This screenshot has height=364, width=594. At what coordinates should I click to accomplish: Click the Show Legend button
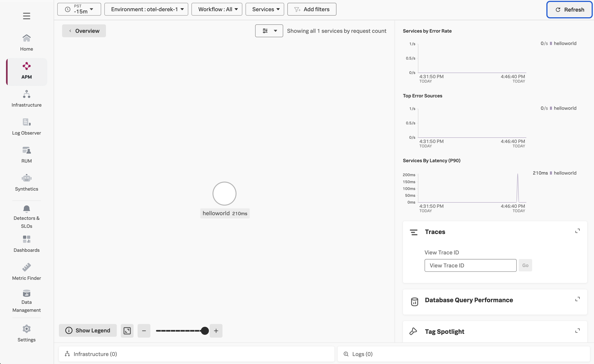point(88,331)
